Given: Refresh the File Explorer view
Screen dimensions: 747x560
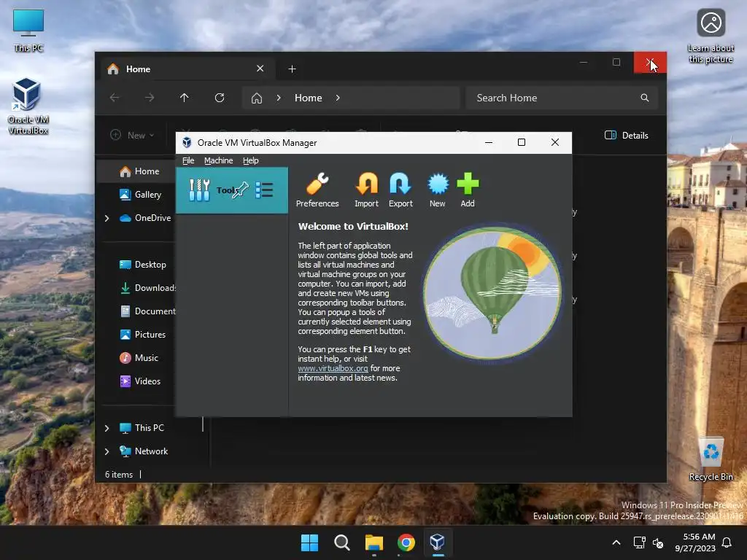Looking at the screenshot, I should click(x=219, y=98).
